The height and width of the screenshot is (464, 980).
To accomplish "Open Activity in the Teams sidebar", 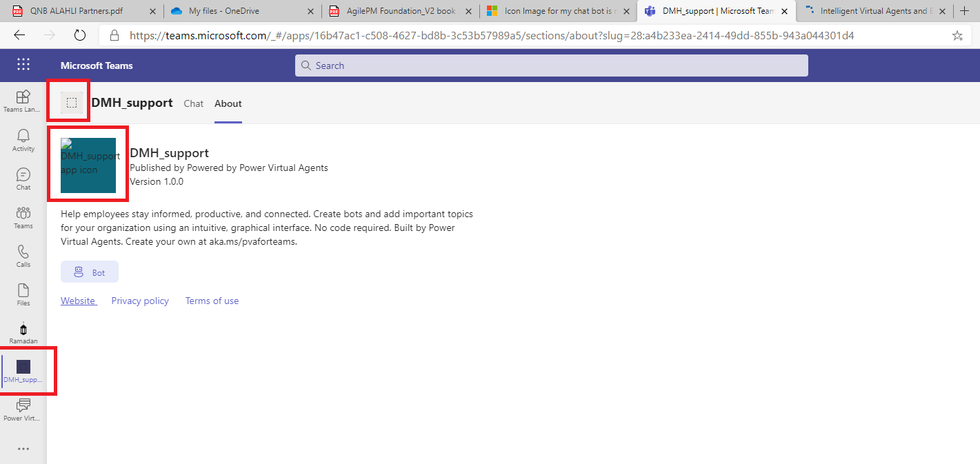I will pos(23,140).
